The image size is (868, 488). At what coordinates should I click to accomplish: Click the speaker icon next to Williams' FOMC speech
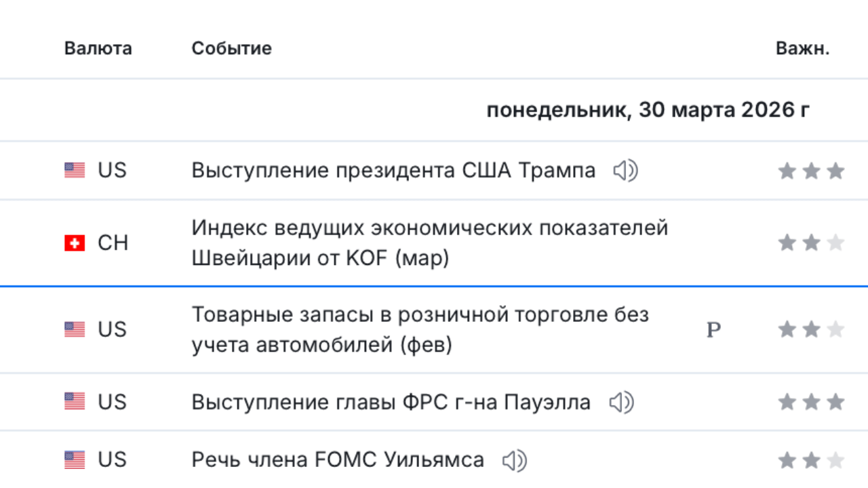tap(515, 461)
